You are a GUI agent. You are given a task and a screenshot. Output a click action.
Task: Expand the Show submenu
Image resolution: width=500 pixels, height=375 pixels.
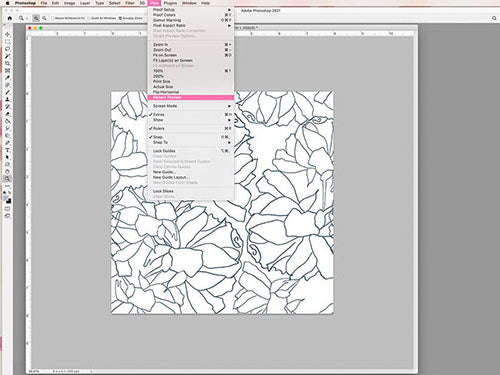click(x=191, y=120)
